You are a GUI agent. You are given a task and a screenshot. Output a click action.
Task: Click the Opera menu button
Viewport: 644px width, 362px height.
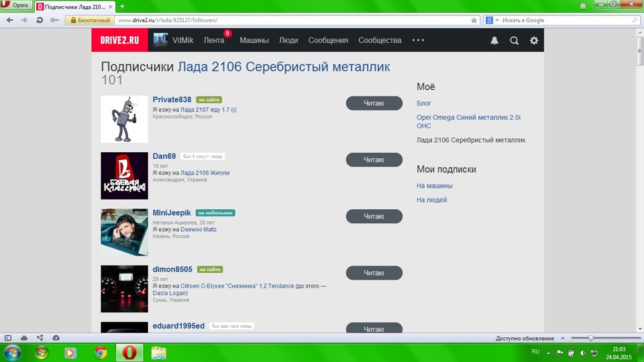[16, 5]
